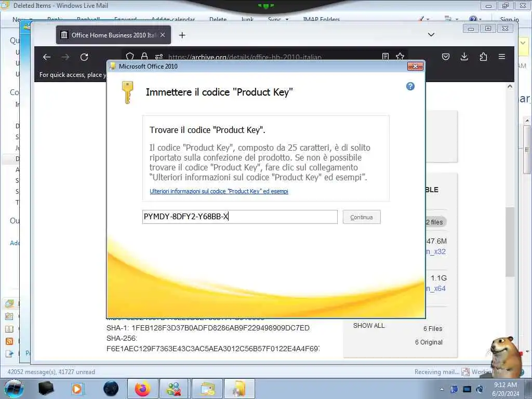Open the contacts book icon in Live Mail sidebar
The width and height of the screenshot is (532, 399).
[x=9, y=329]
